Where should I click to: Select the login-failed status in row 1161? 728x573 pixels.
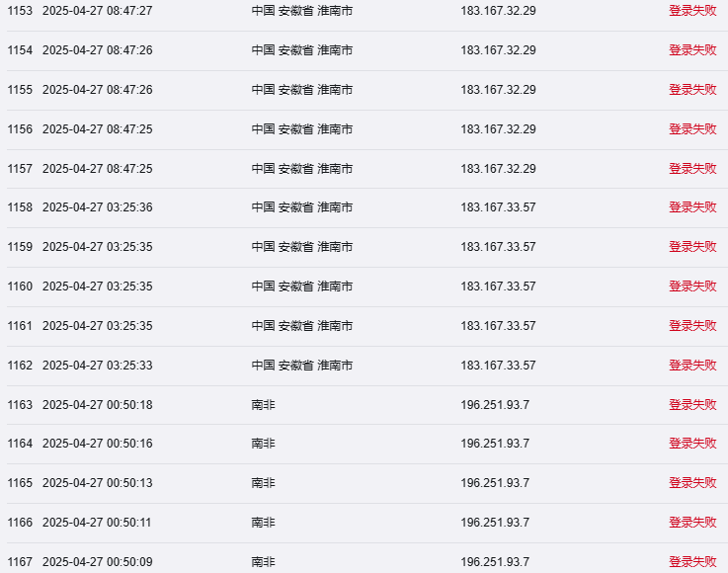[x=692, y=325]
